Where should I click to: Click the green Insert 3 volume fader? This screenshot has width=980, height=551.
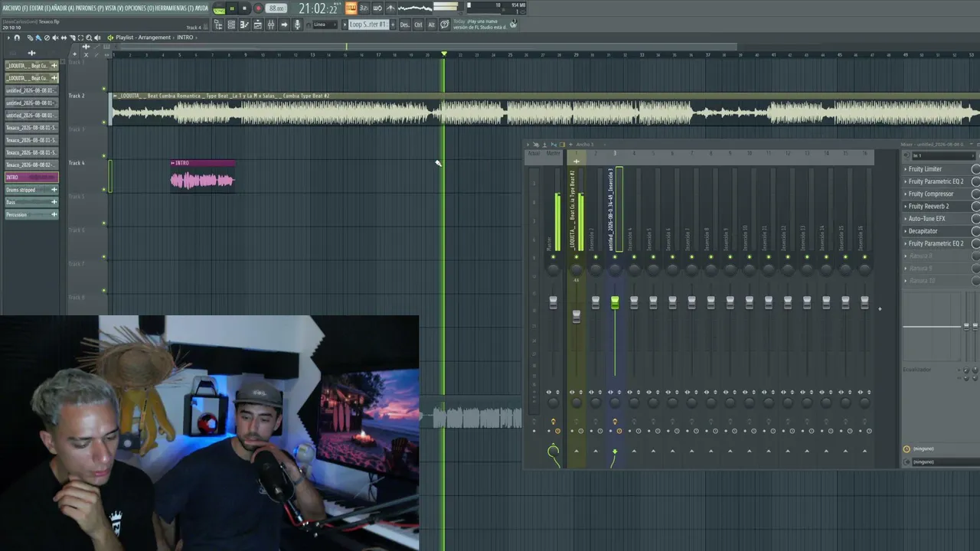click(x=615, y=303)
